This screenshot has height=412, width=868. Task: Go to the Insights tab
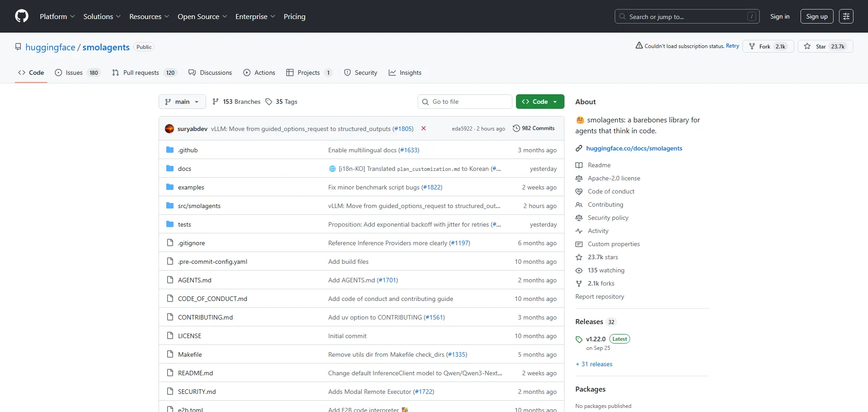(x=405, y=73)
